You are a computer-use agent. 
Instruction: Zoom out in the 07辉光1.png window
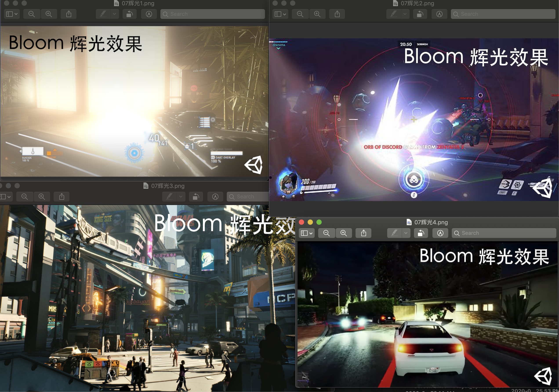[x=32, y=14]
